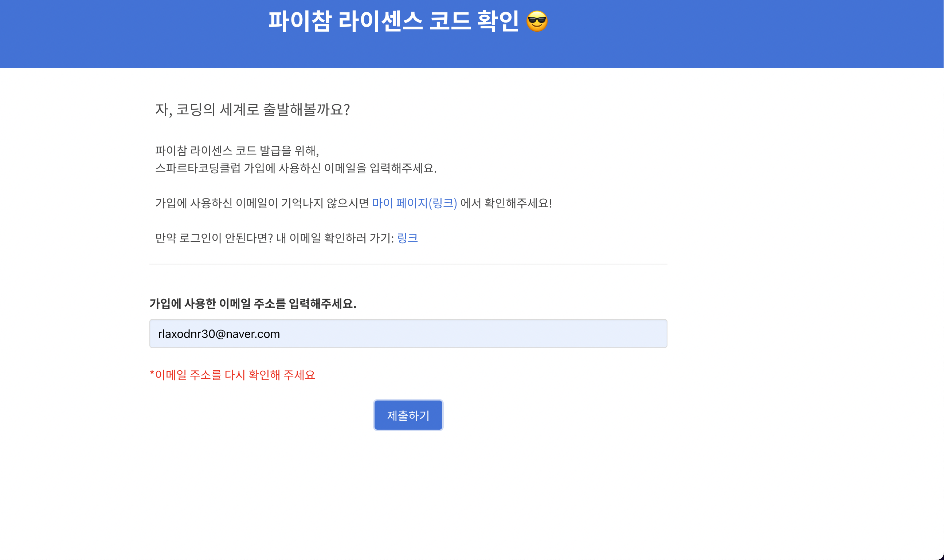
Task: Click the 제출하기 submit button
Action: (408, 415)
